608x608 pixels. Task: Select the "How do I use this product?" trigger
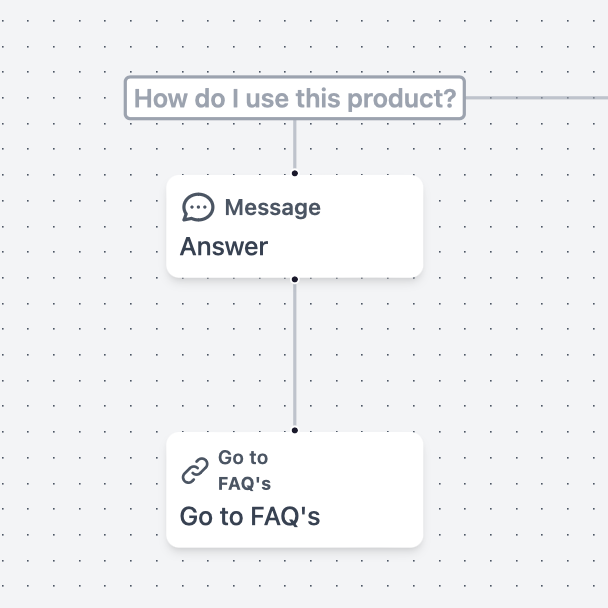(295, 99)
